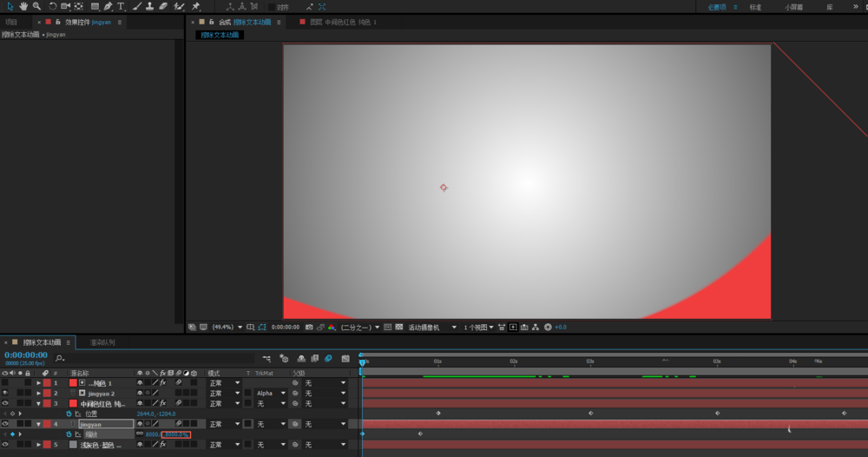Screen dimensions: 868x457
Task: Show layer 1 纯色 1 via eye toggle
Action: coord(5,383)
